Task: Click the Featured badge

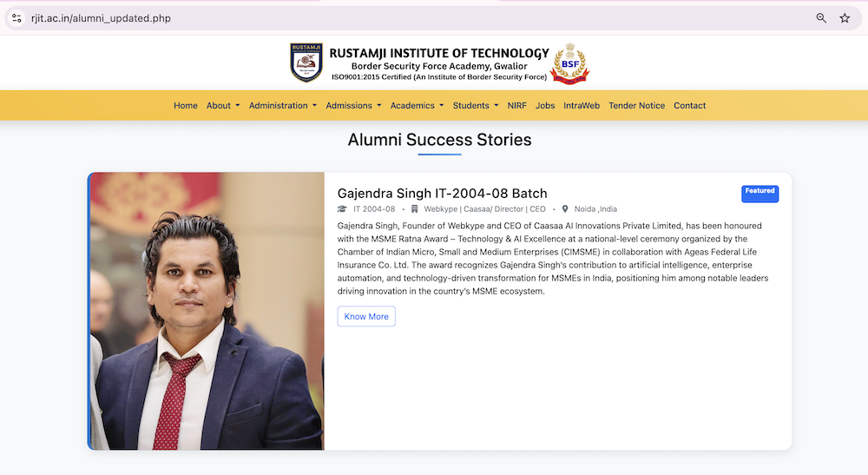Action: pos(759,194)
